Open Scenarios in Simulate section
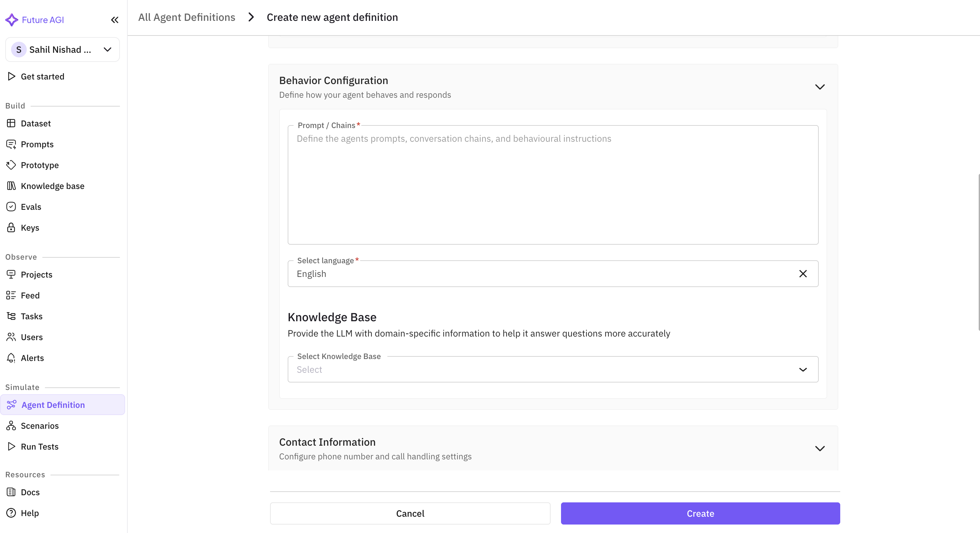 point(39,426)
